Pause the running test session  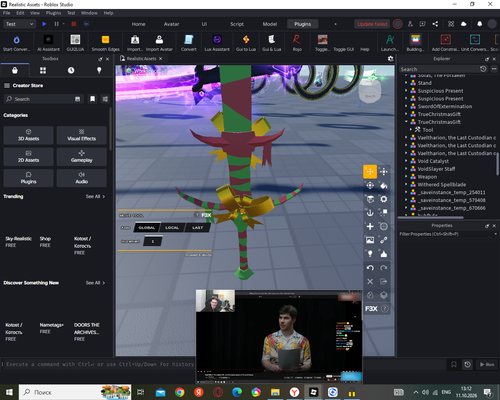click(56, 24)
